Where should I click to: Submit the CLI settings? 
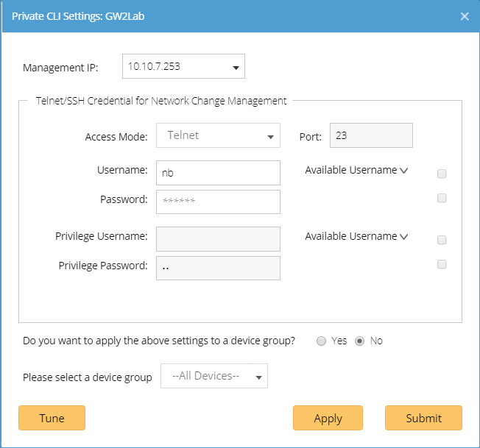pyautogui.click(x=423, y=418)
